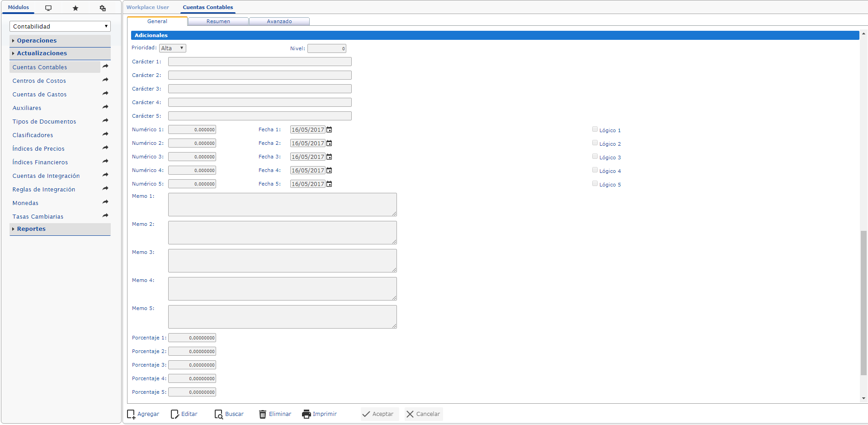
Task: Click the Memo 3 text area
Action: [283, 261]
